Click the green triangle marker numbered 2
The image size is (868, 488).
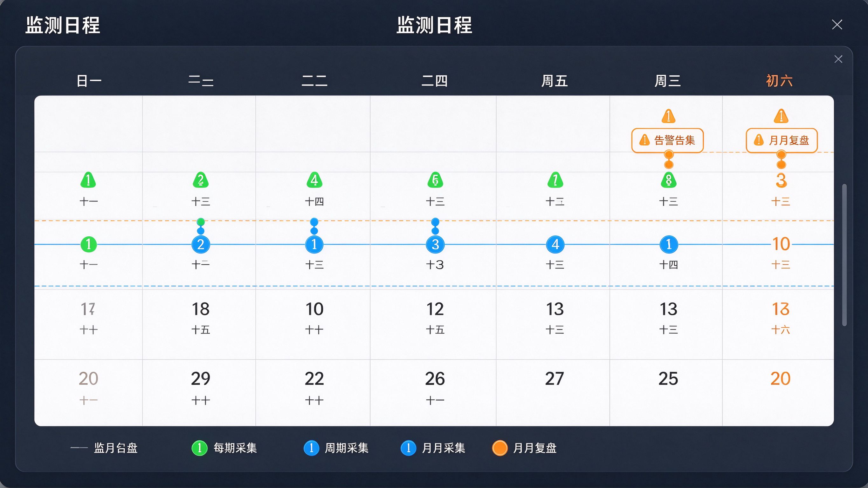(201, 180)
